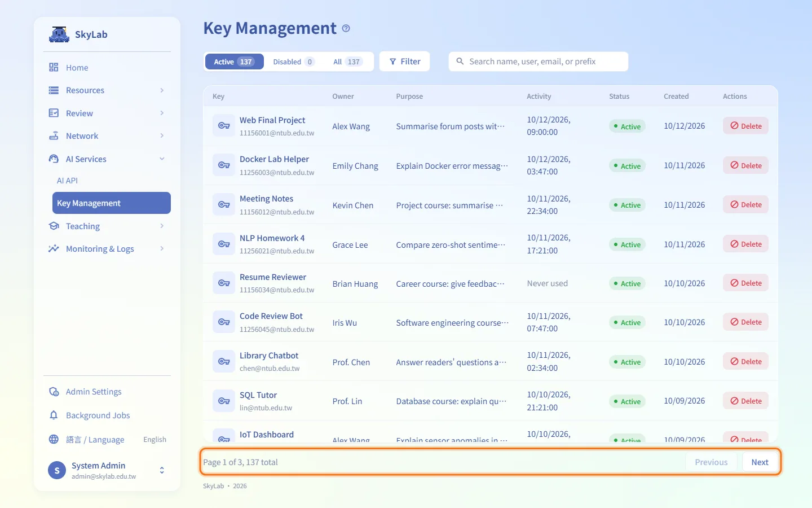
Task: Click the System Admin avatar
Action: 57,470
